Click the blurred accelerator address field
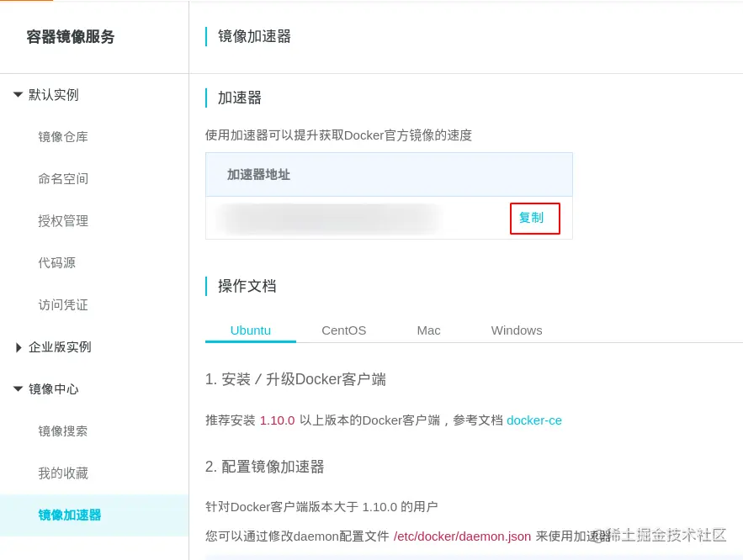This screenshot has height=560, width=743. [328, 219]
